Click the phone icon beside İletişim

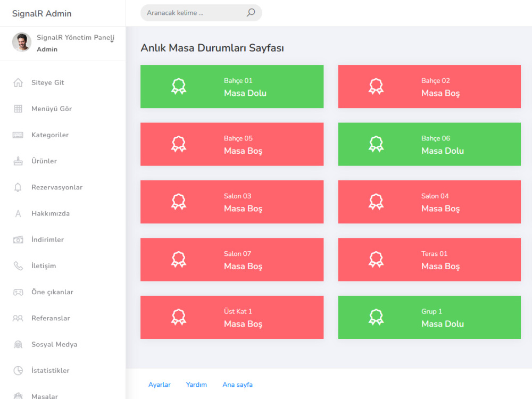click(x=18, y=265)
